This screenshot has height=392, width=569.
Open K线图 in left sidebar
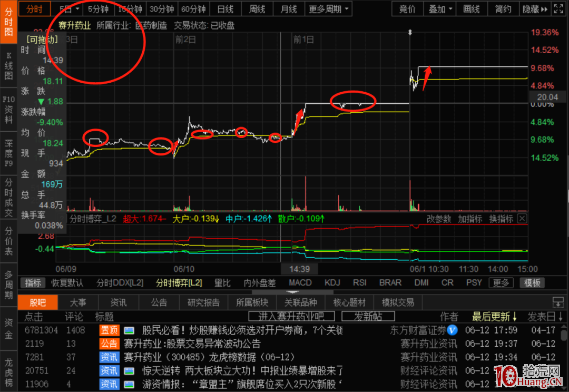click(8, 66)
